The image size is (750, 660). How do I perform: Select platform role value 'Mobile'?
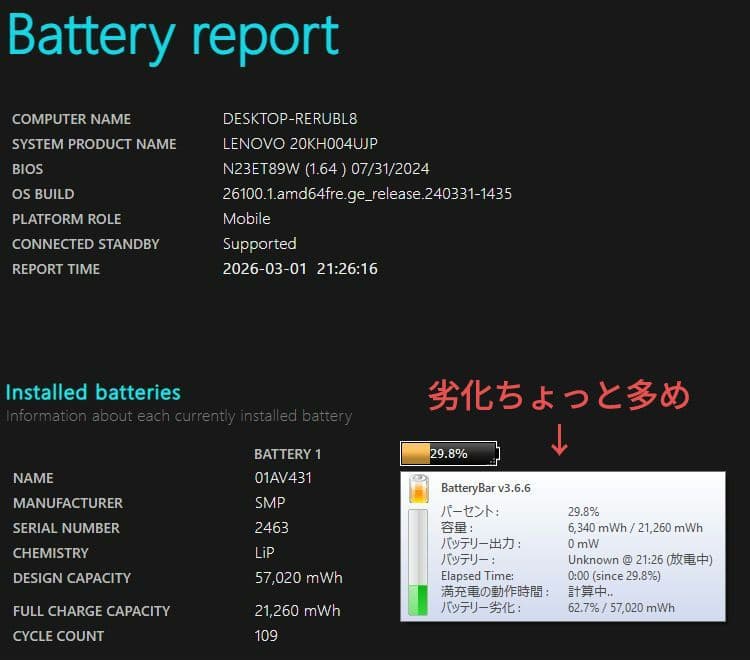[247, 219]
